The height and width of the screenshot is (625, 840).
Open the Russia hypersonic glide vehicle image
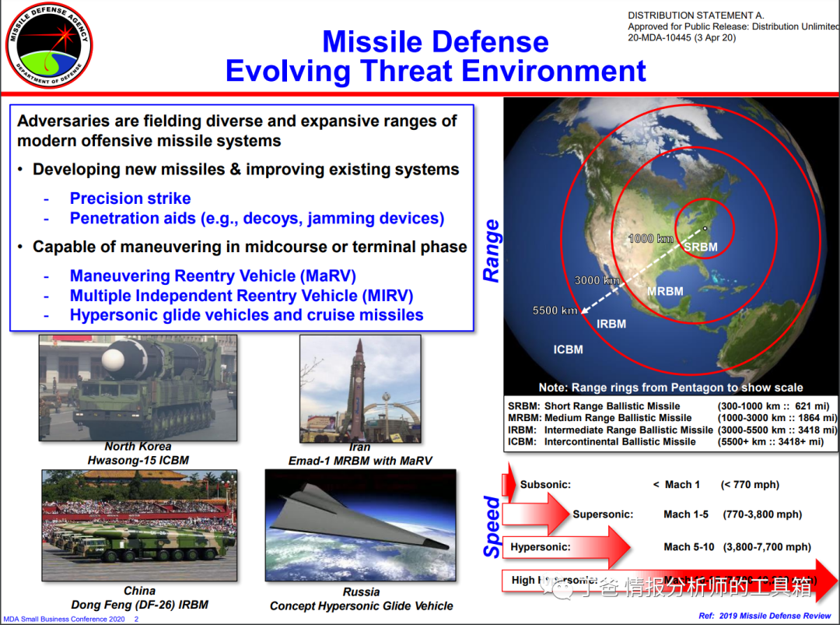361,525
